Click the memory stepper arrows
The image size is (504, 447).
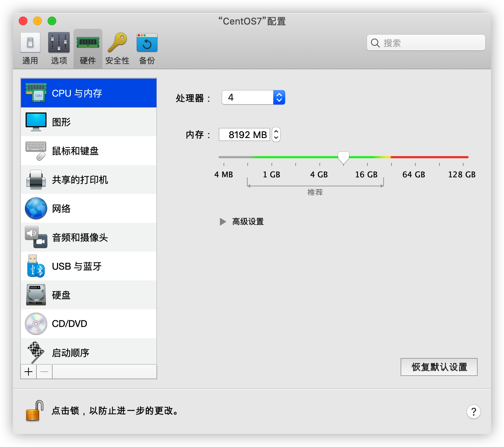pyautogui.click(x=276, y=134)
